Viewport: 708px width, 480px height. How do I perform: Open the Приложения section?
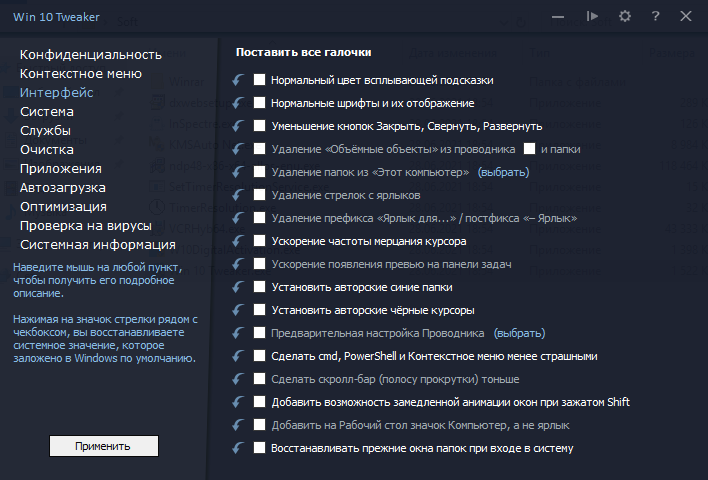click(x=61, y=168)
